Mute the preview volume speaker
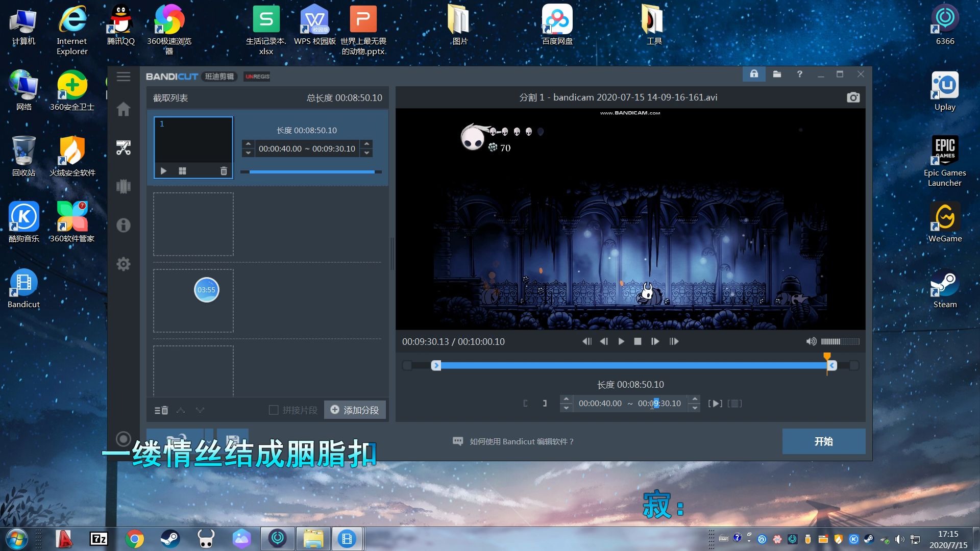The height and width of the screenshot is (551, 980). coord(811,341)
